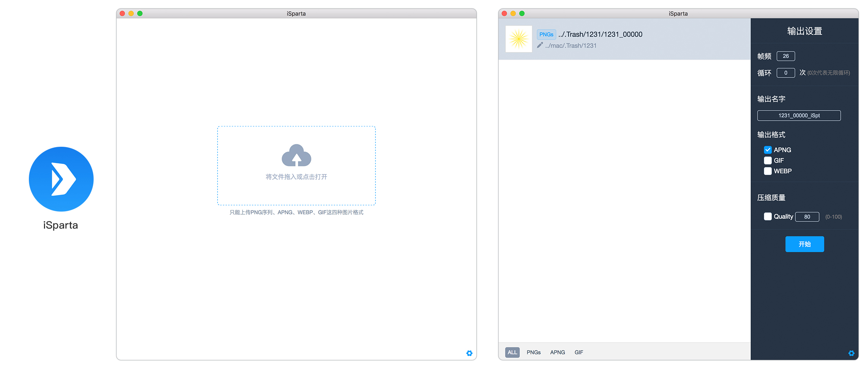Click the cloud upload icon in drop zone
The width and height of the screenshot is (868, 369).
296,155
